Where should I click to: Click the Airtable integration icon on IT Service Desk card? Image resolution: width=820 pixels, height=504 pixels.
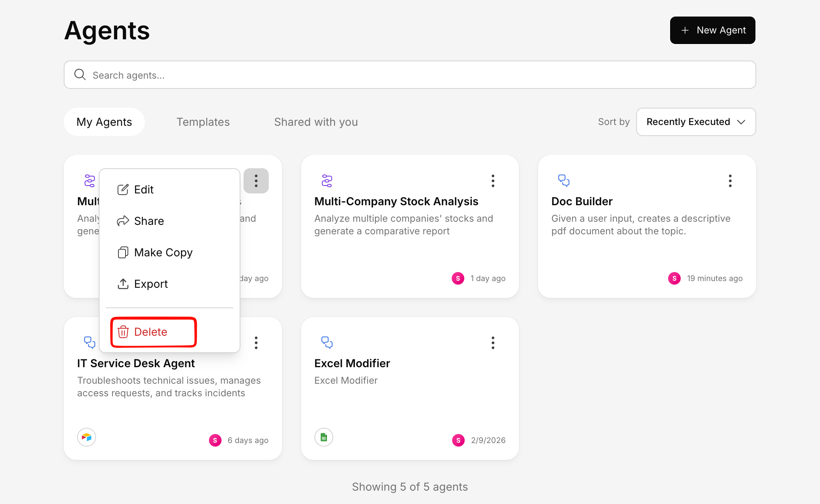coord(87,437)
